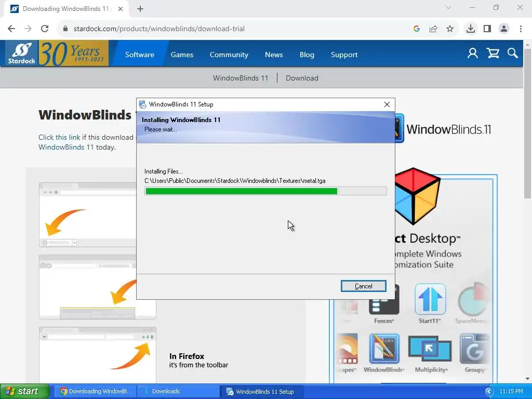This screenshot has height=399, width=532.
Task: Reload the Stardock page
Action: tap(45, 29)
